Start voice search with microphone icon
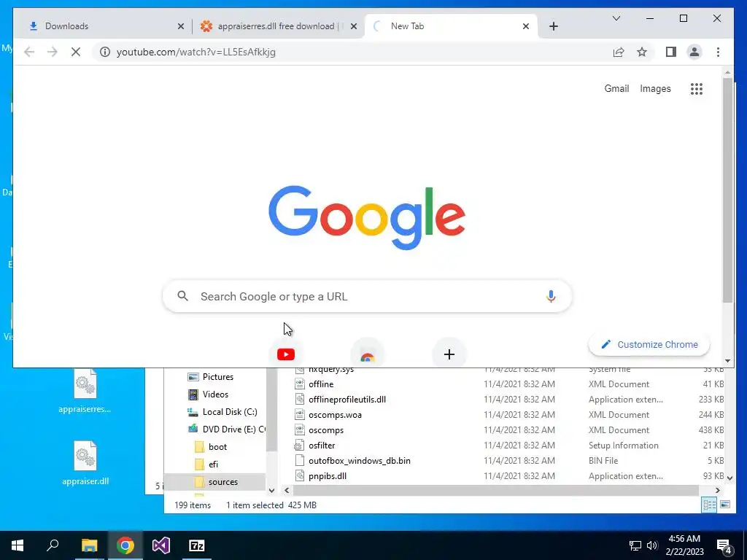Image resolution: width=747 pixels, height=560 pixels. pyautogui.click(x=551, y=296)
